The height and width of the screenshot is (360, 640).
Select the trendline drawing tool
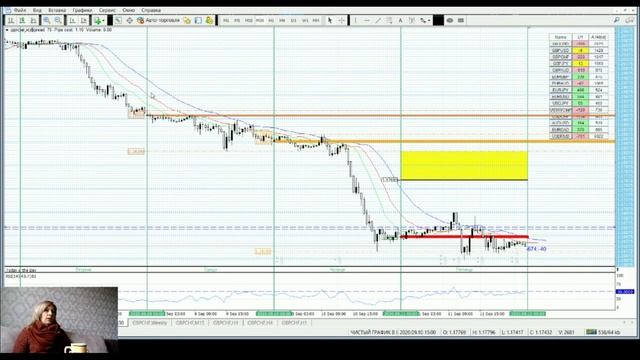[x=378, y=20]
